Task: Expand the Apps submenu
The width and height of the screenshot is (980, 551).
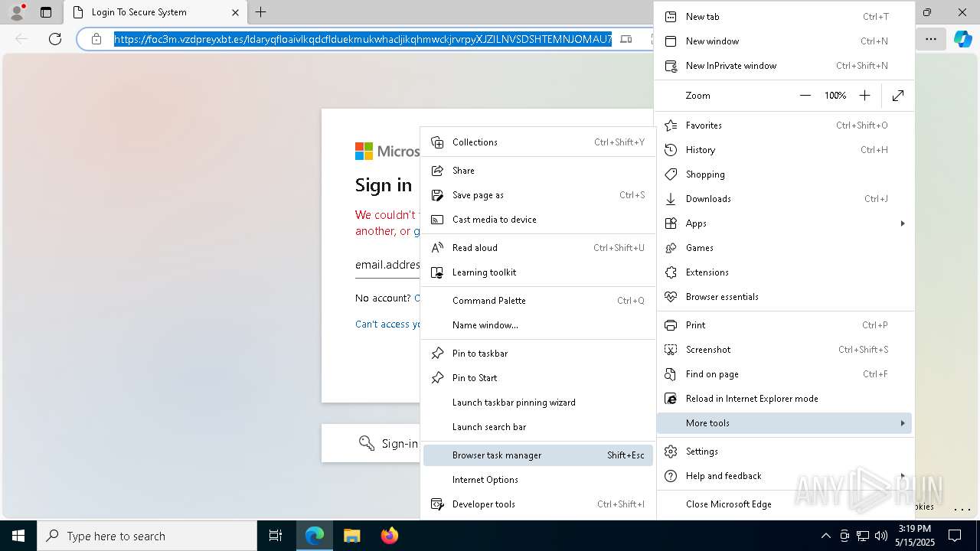Action: tap(785, 223)
